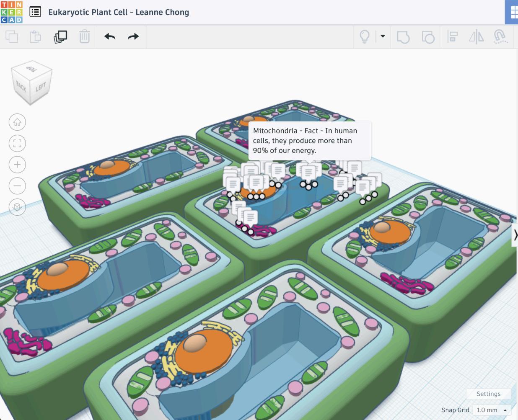Image resolution: width=518 pixels, height=420 pixels.
Task: Click the Mitochondria fact tooltip text
Action: pos(305,141)
